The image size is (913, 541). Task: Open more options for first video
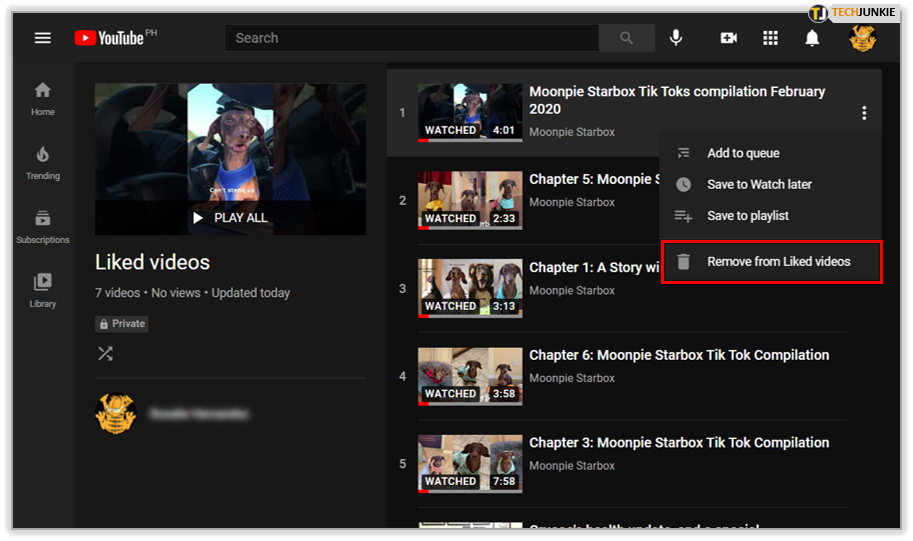(x=864, y=113)
